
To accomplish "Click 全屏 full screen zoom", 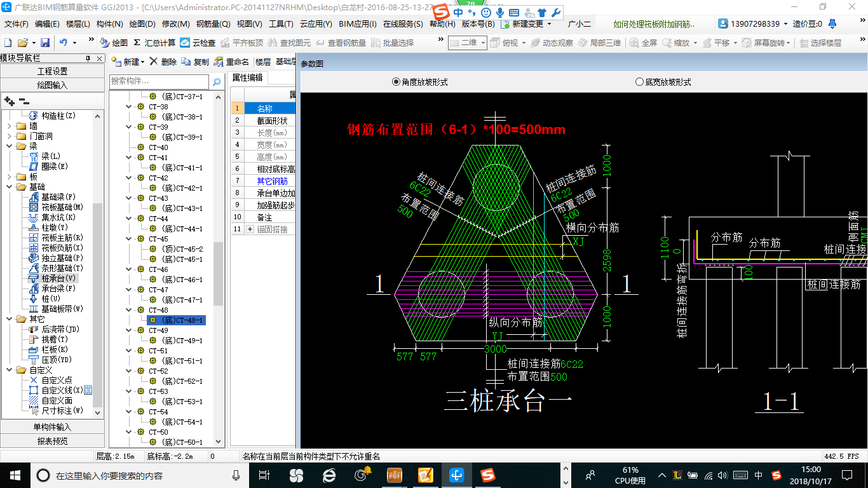I will [644, 43].
